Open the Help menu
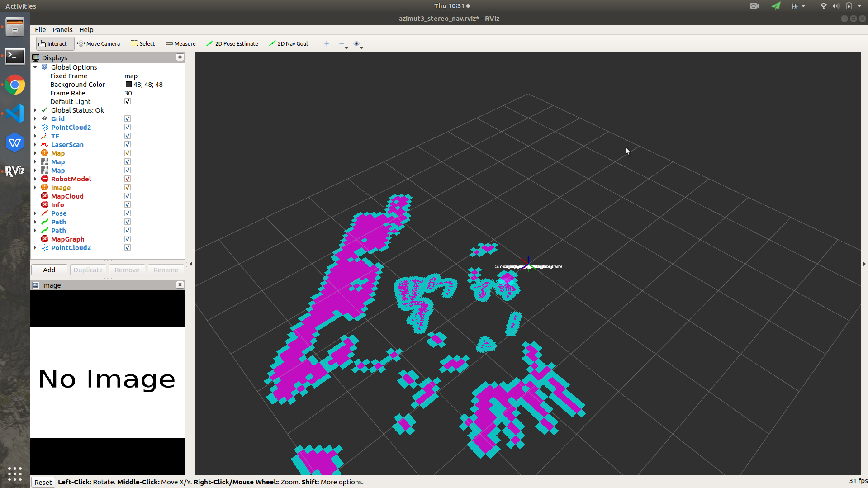 (x=86, y=29)
